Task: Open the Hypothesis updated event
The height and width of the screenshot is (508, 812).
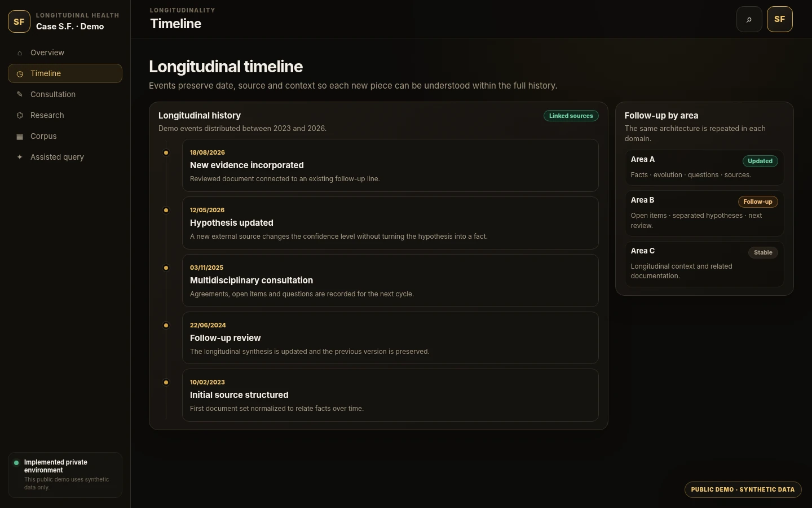Action: point(390,223)
